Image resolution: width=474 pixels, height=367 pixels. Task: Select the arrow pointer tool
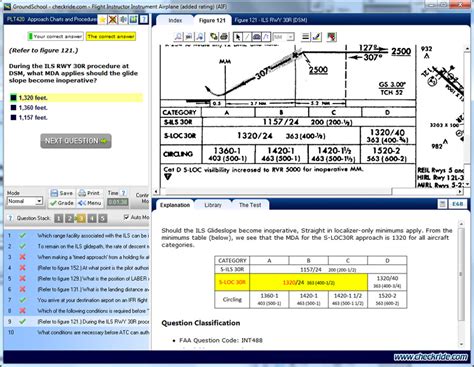[237, 37]
